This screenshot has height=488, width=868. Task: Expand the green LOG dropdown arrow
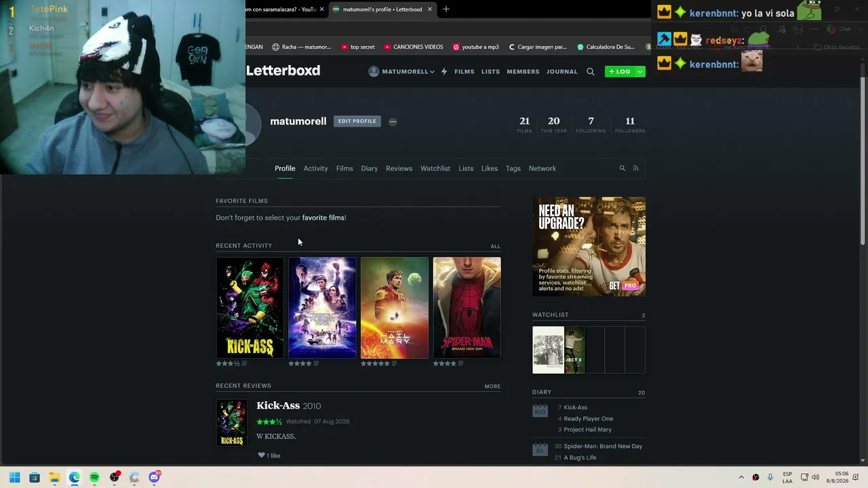(639, 71)
